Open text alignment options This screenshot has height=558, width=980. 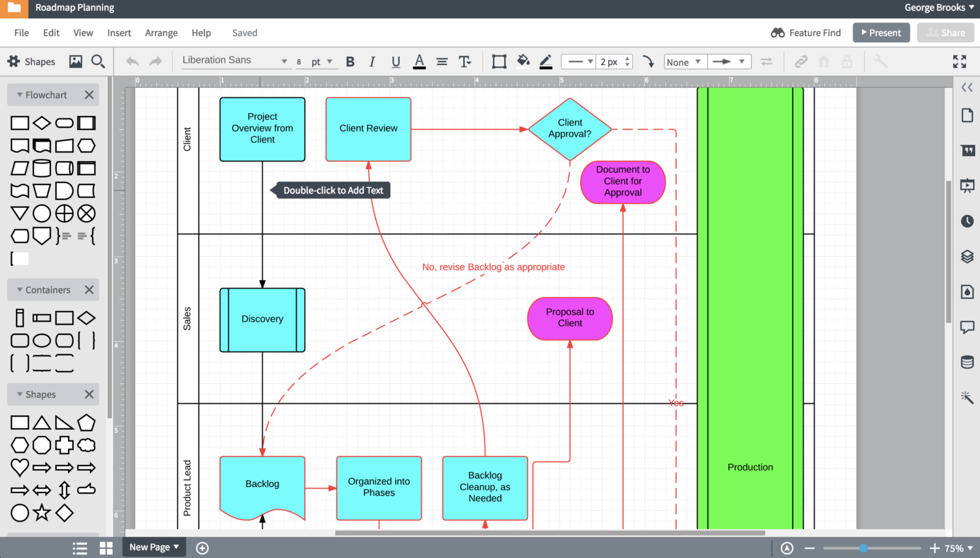pyautogui.click(x=442, y=62)
